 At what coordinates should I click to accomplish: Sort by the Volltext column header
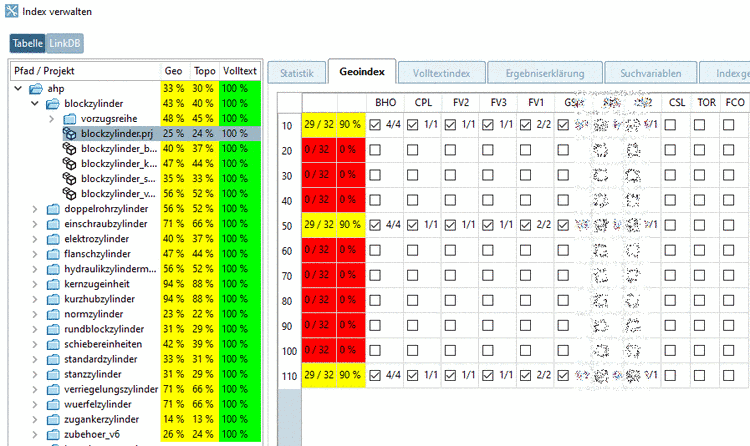240,71
